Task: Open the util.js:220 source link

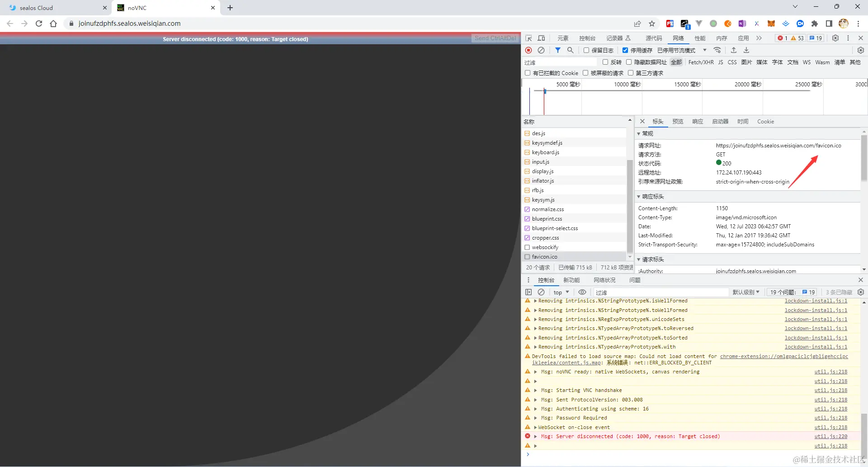Action: pos(831,436)
